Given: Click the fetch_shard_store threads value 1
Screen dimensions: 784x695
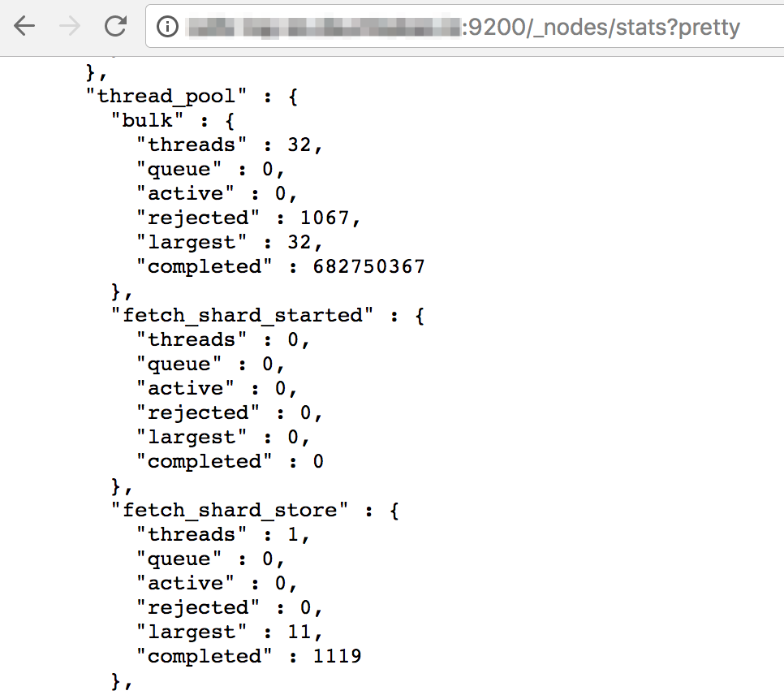Looking at the screenshot, I should (293, 534).
